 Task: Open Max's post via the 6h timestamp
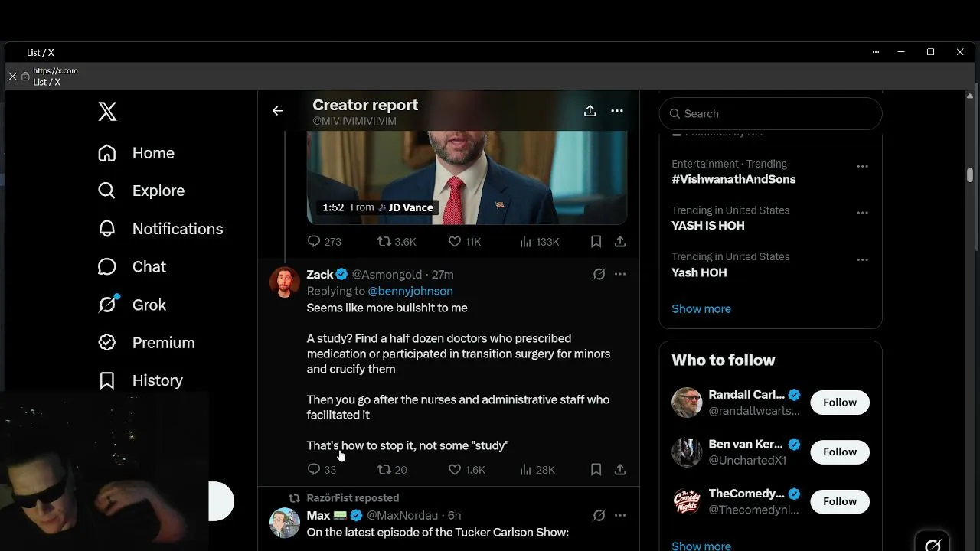455,516
